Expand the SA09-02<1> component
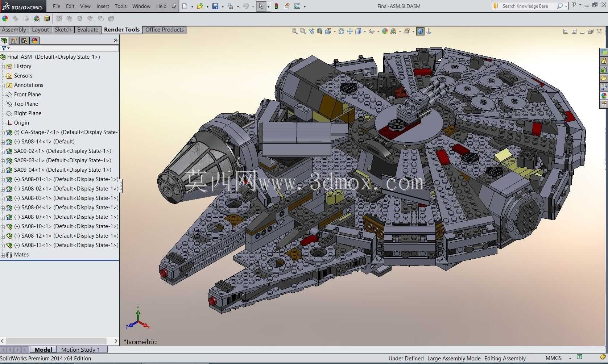The width and height of the screenshot is (608, 364). (x=3, y=151)
